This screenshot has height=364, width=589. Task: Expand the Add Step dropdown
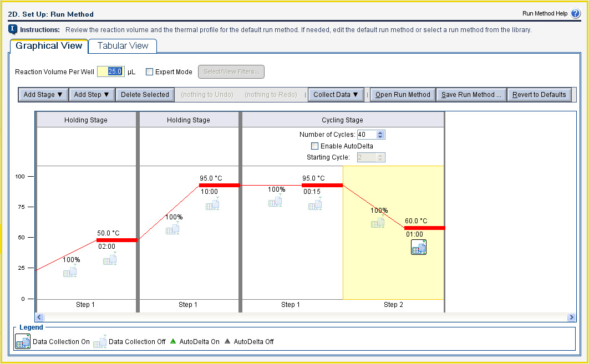[x=92, y=95]
